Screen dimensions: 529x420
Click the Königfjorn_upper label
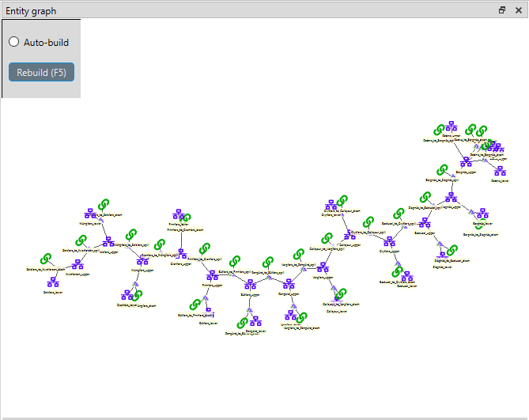tap(142, 271)
